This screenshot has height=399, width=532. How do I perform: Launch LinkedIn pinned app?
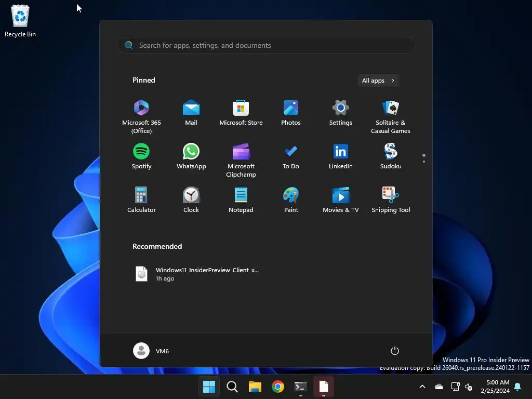click(341, 156)
